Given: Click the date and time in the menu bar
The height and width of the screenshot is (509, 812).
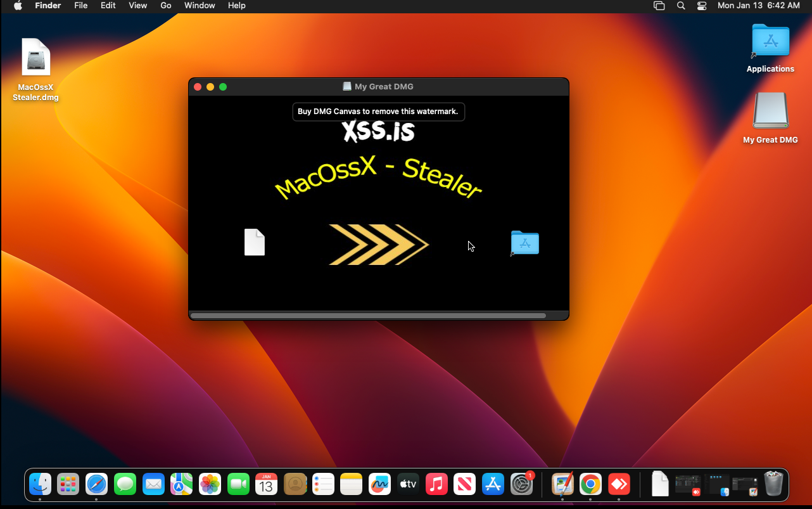Looking at the screenshot, I should [x=758, y=6].
